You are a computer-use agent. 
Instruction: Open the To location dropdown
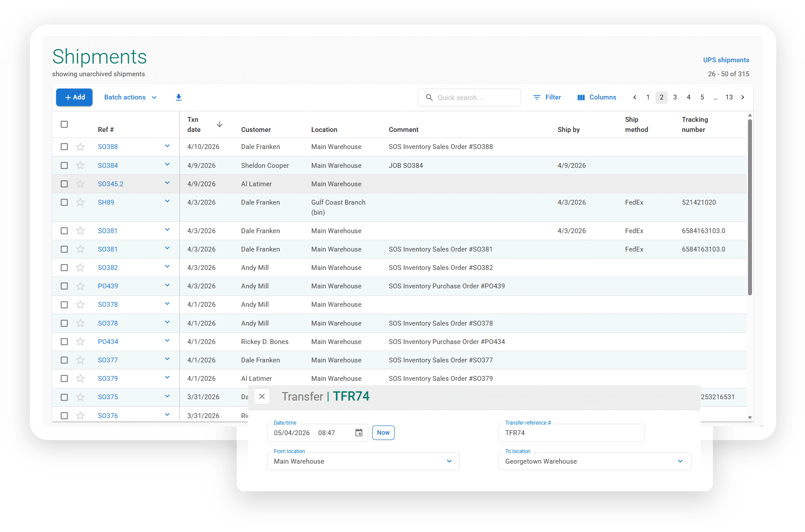pyautogui.click(x=595, y=461)
